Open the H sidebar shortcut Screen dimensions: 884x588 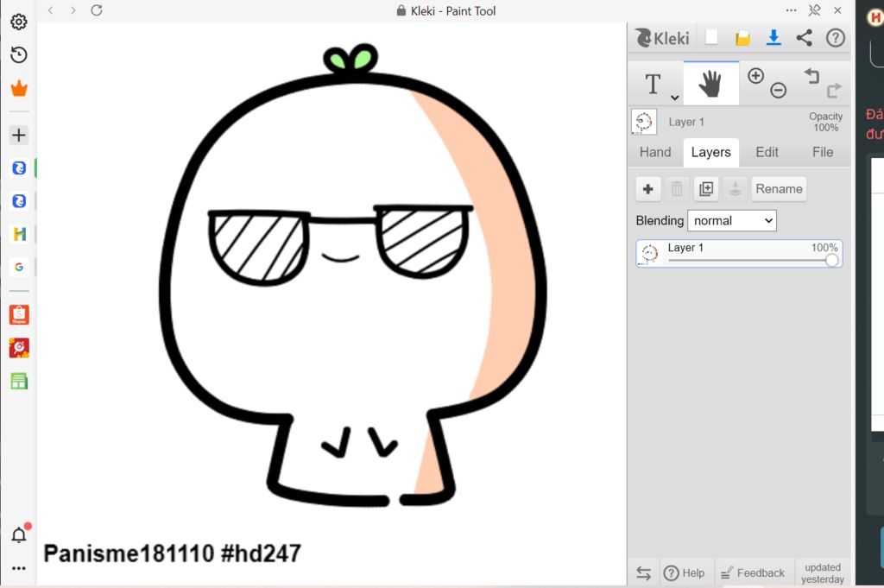19,234
